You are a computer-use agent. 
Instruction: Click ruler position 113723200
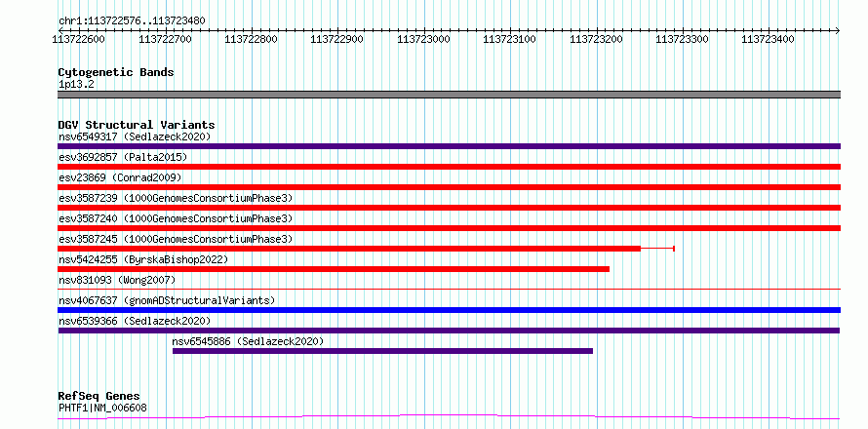click(596, 39)
